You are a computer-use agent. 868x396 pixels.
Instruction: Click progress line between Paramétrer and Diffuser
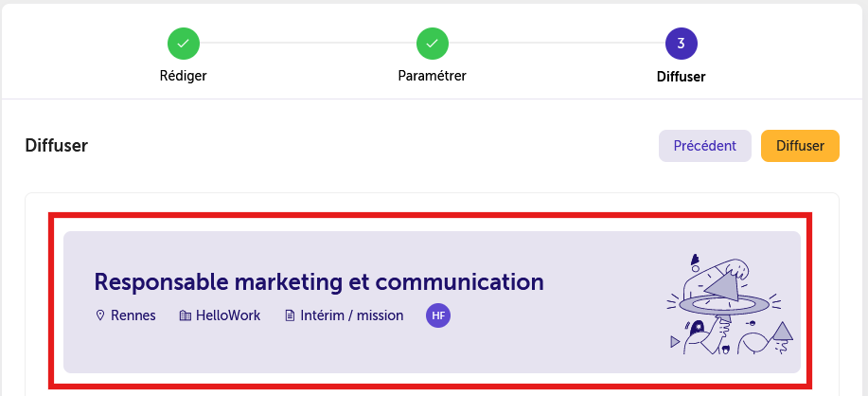pos(557,43)
